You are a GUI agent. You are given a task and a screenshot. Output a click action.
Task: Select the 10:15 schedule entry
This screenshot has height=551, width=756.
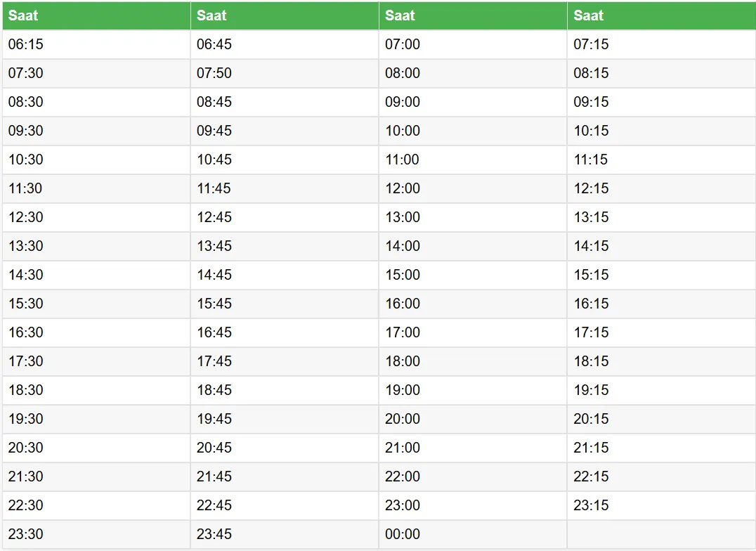[591, 131]
